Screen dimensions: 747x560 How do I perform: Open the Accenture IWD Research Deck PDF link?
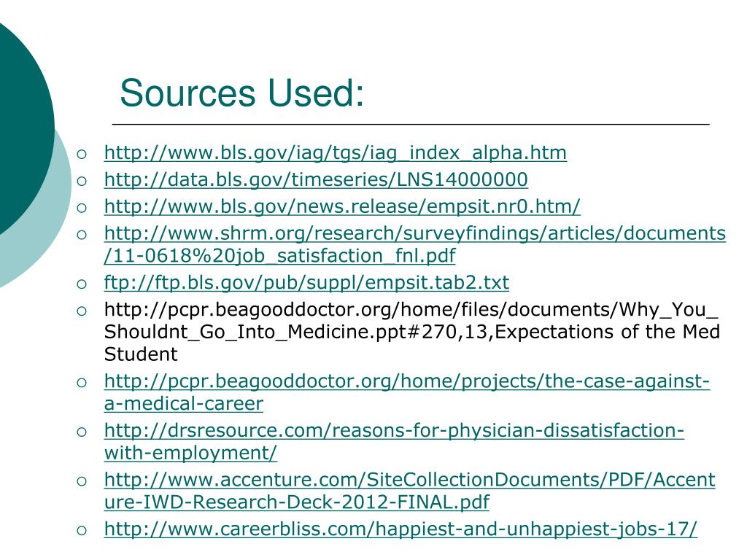(x=409, y=480)
